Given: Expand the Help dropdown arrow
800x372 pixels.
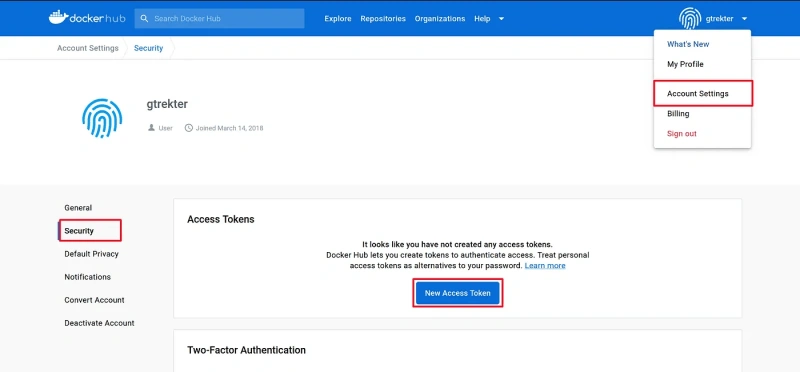Looking at the screenshot, I should point(502,19).
